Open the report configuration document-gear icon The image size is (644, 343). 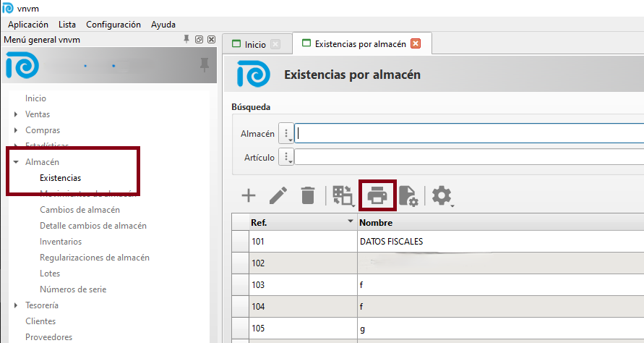coord(408,196)
